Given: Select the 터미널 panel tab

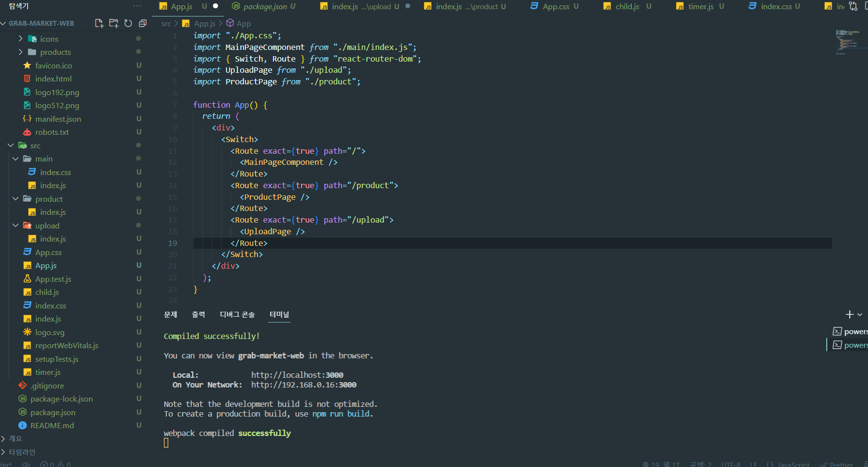Looking at the screenshot, I should tap(279, 315).
